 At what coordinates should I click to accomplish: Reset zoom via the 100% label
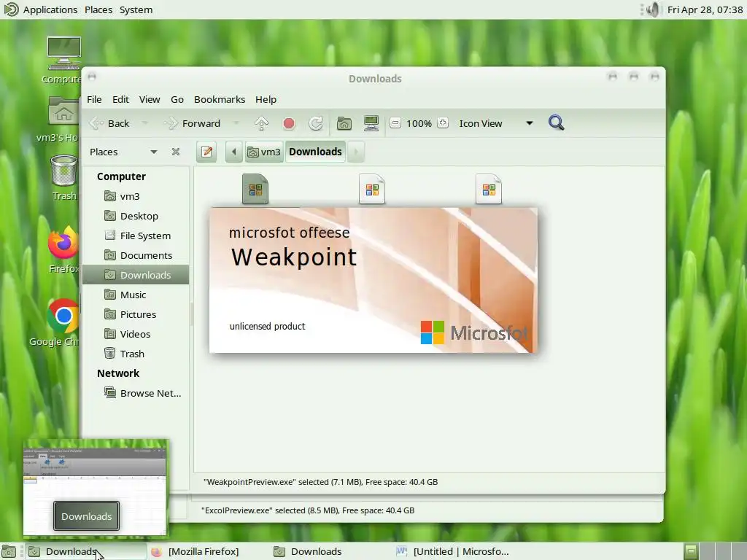click(419, 123)
